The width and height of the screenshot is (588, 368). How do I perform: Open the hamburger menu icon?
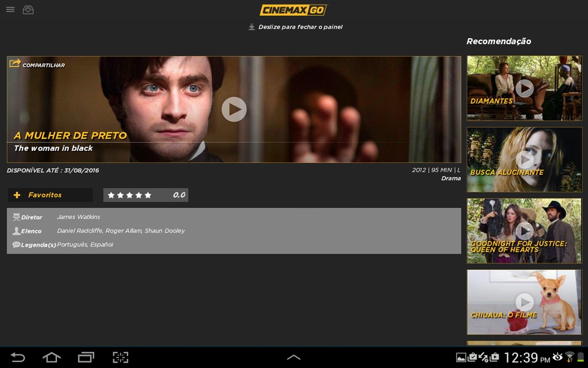[10, 9]
